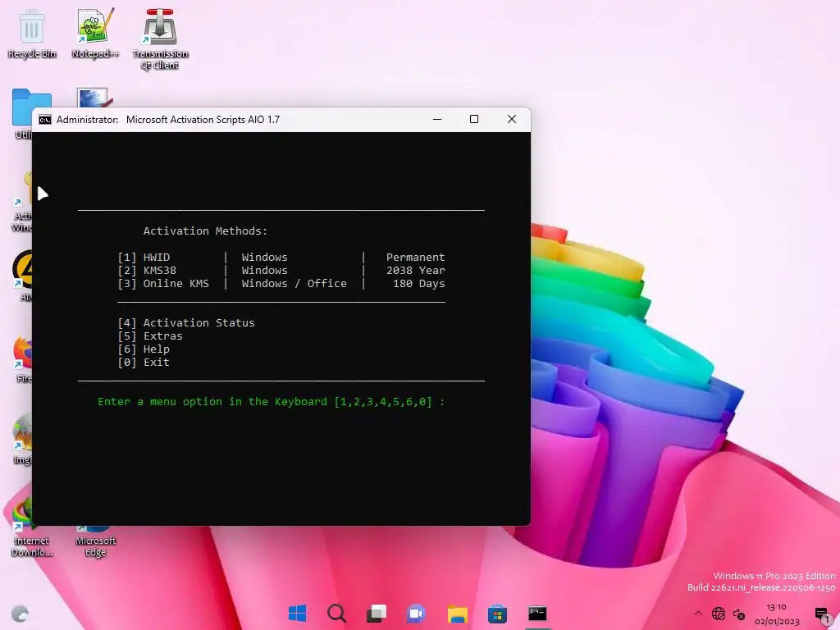This screenshot has width=840, height=630.
Task: Click the [0] Exit line
Action: [x=144, y=362]
